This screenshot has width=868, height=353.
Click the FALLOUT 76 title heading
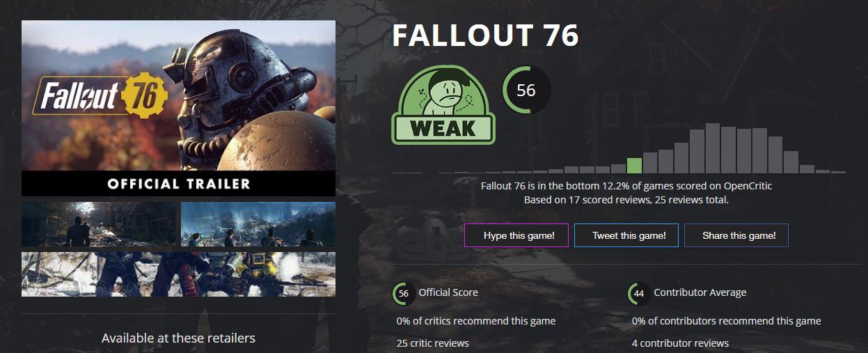[486, 36]
